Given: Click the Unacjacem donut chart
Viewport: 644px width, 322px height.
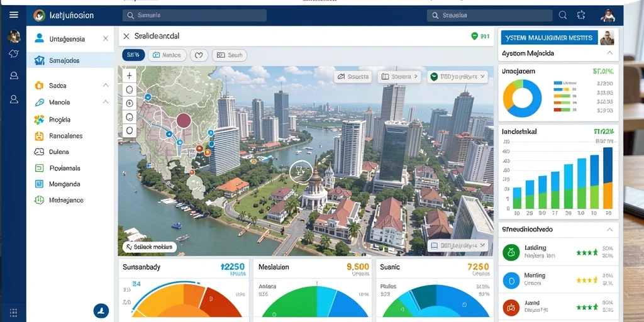Looking at the screenshot, I should (x=523, y=97).
